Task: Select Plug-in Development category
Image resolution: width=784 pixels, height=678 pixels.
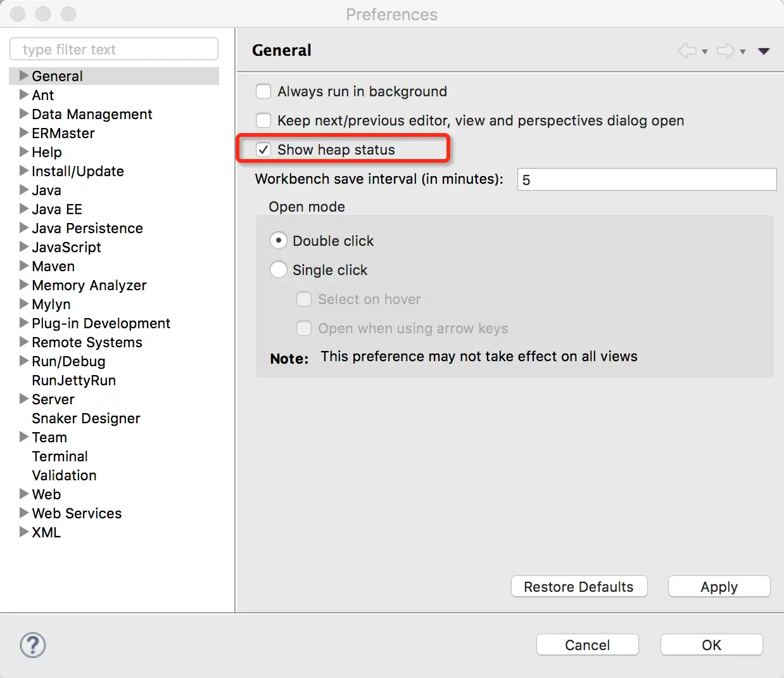Action: click(101, 323)
